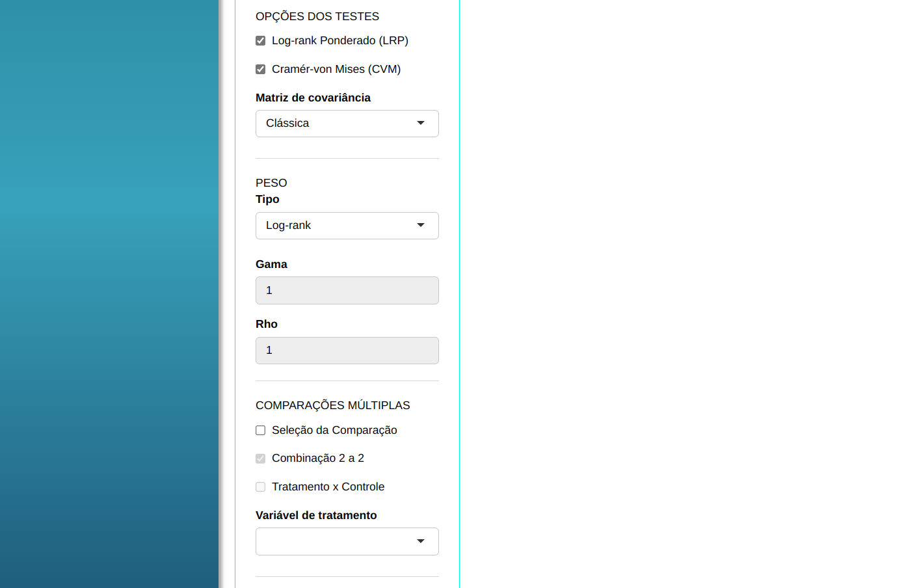
Task: Click the Tipo label text
Action: 267,199
